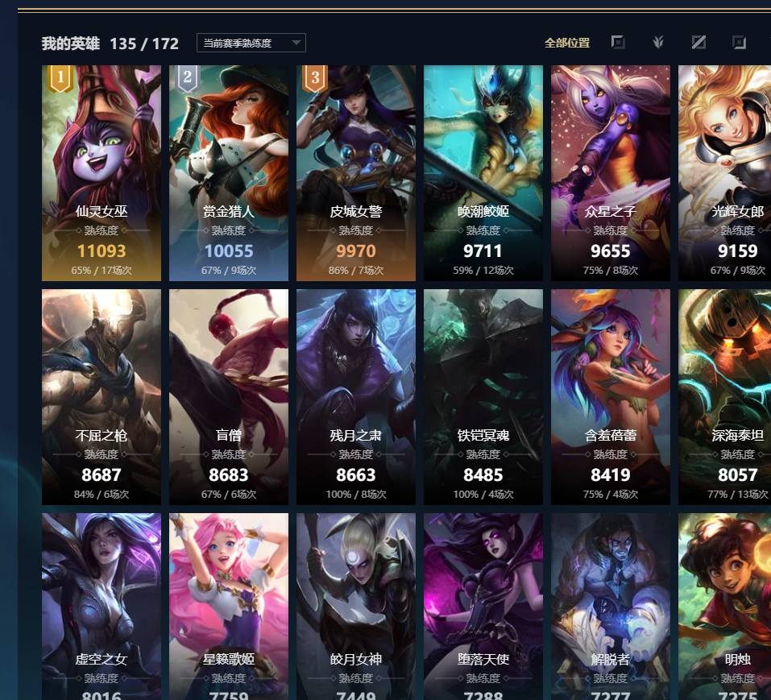771x700 pixels.
Task: Click the dropdown arrow beside 当前赛季熟练度
Action: [x=296, y=43]
